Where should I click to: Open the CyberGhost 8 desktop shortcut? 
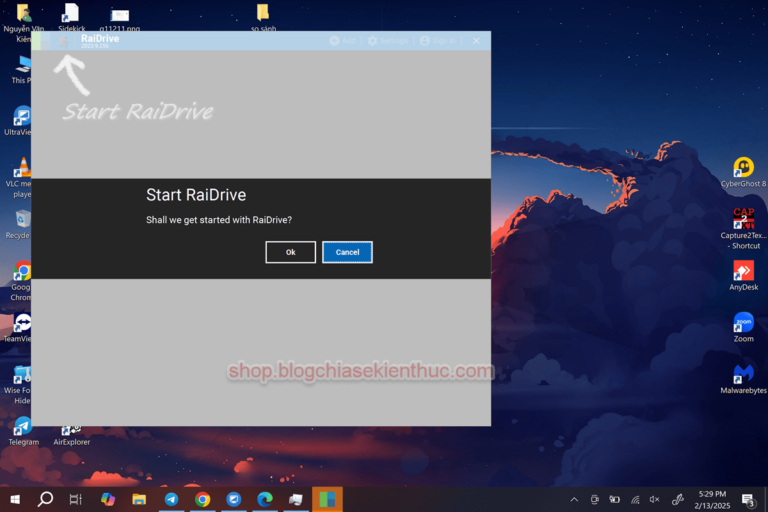743,168
